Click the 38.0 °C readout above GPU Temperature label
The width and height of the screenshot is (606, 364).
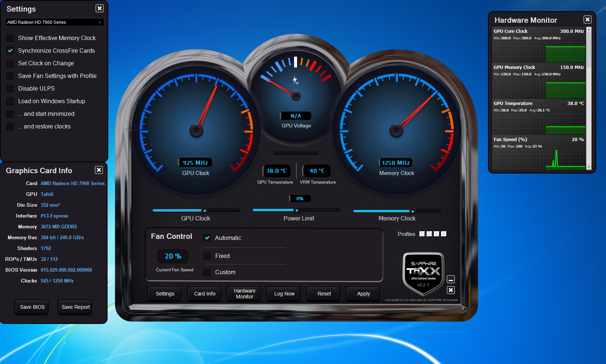[276, 171]
